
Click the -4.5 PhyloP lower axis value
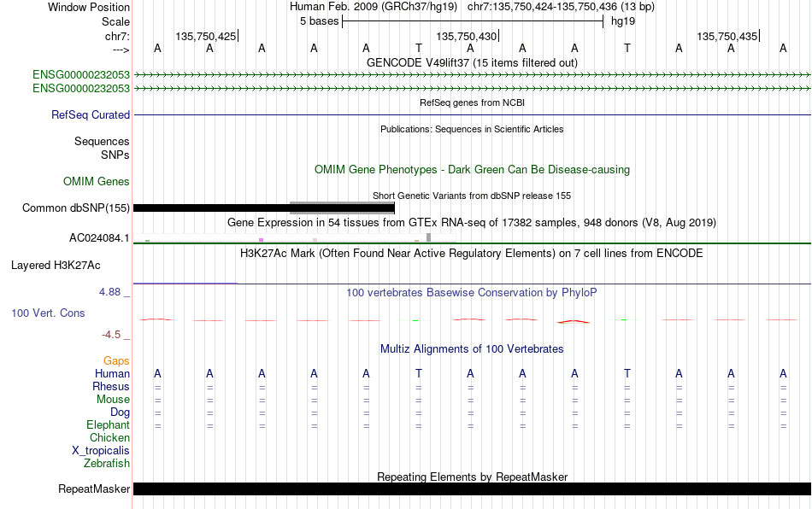[x=111, y=335]
